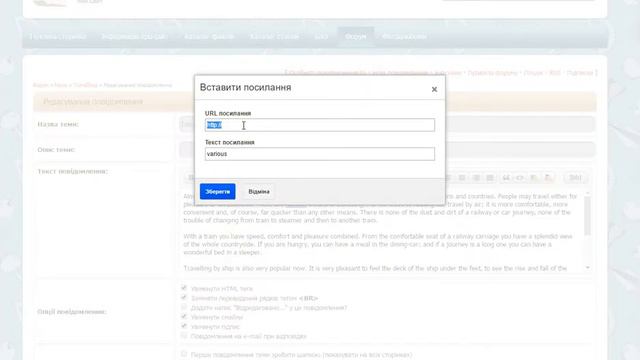Click the Текст посилання field containing various
This screenshot has height=360, width=640.
[x=320, y=154]
